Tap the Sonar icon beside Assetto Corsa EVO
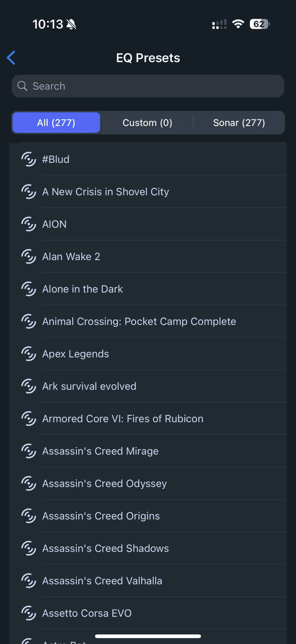 pos(29,613)
